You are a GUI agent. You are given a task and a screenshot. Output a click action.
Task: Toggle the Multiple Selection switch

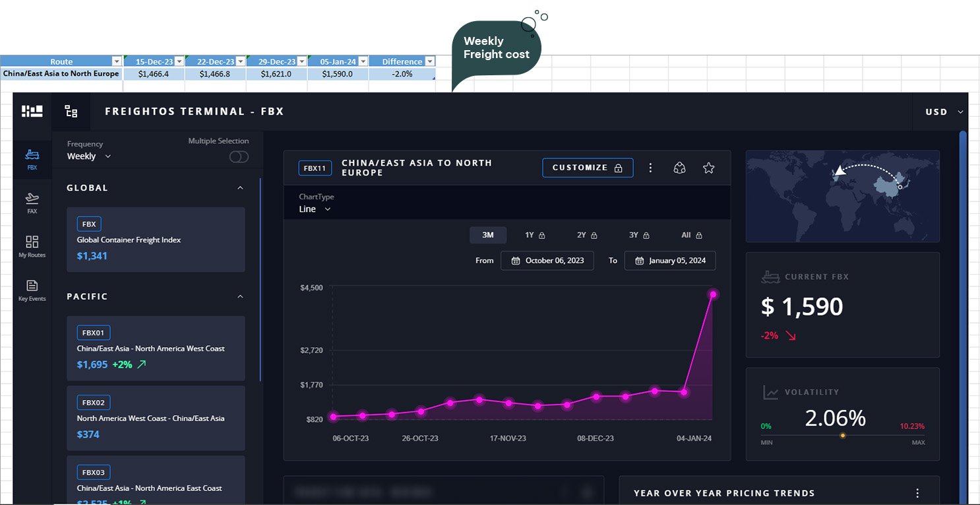click(239, 156)
